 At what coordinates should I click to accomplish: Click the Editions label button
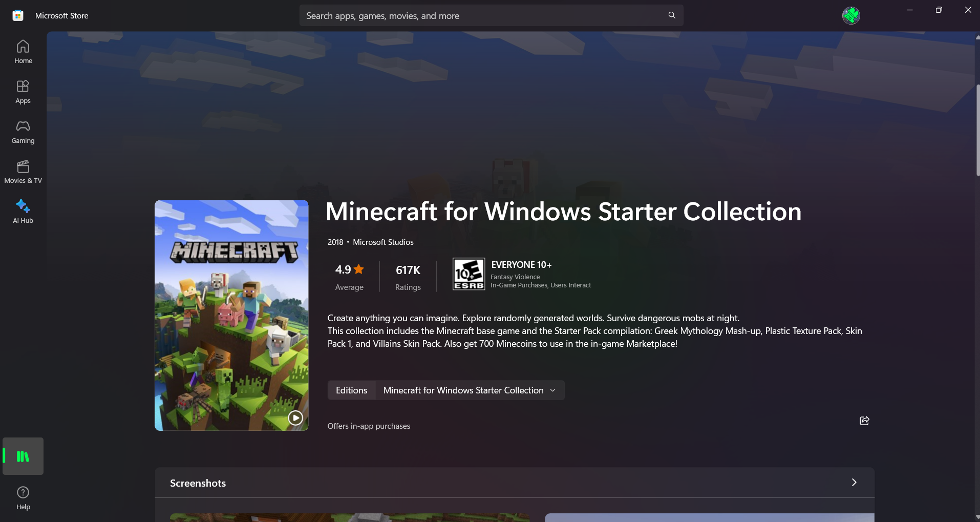352,390
